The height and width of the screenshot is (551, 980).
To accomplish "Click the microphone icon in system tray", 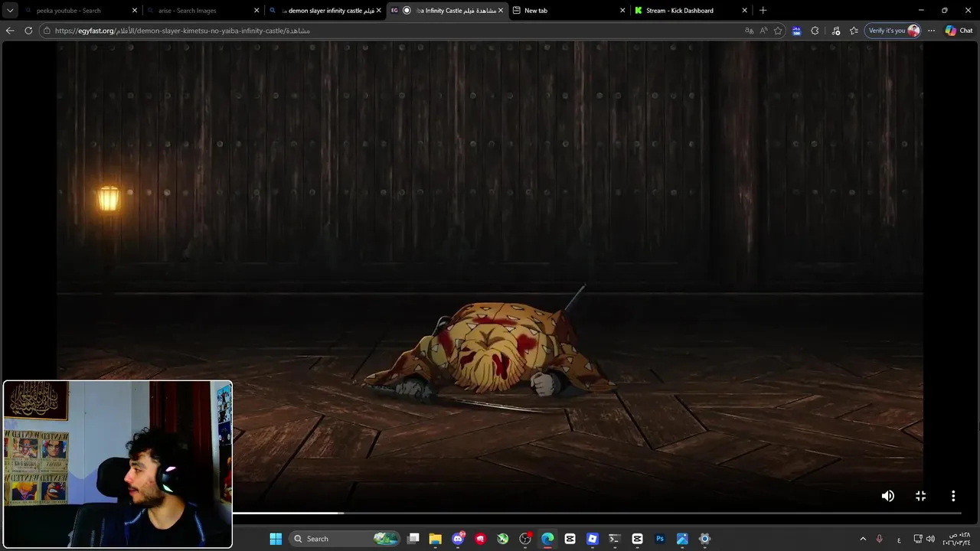I will pos(879,539).
